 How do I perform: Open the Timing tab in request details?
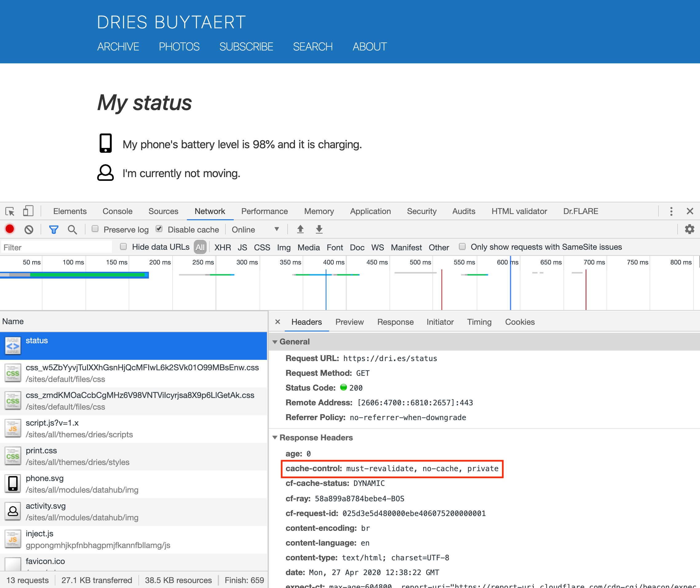coord(479,322)
